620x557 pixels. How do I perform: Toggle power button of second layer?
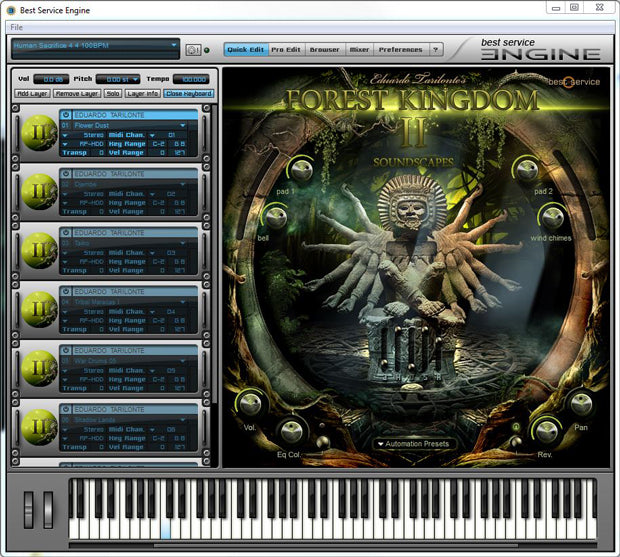click(x=65, y=173)
